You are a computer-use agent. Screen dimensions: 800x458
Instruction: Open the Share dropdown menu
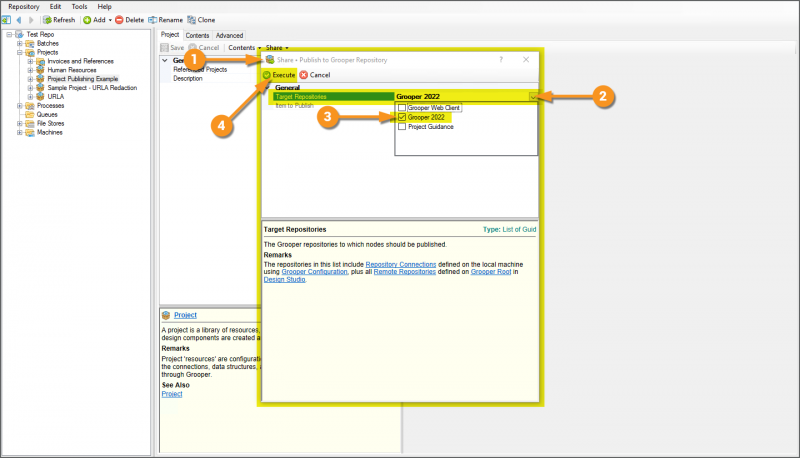[277, 47]
